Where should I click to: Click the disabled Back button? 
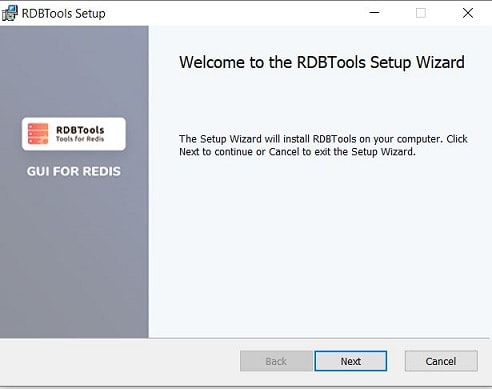(x=276, y=361)
